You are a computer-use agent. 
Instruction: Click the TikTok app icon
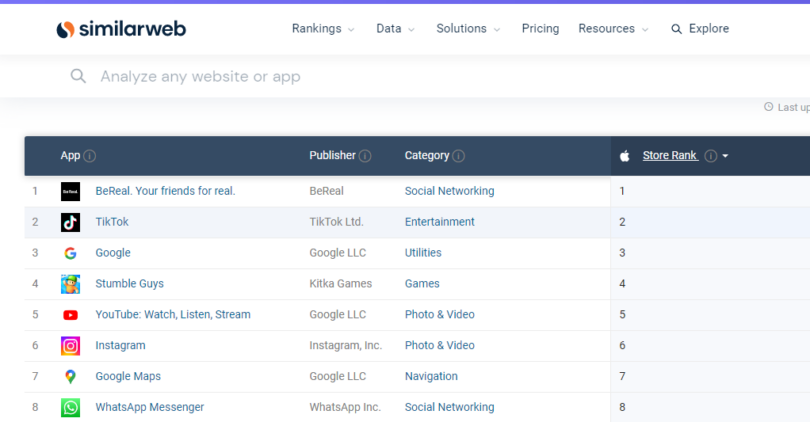coord(70,222)
